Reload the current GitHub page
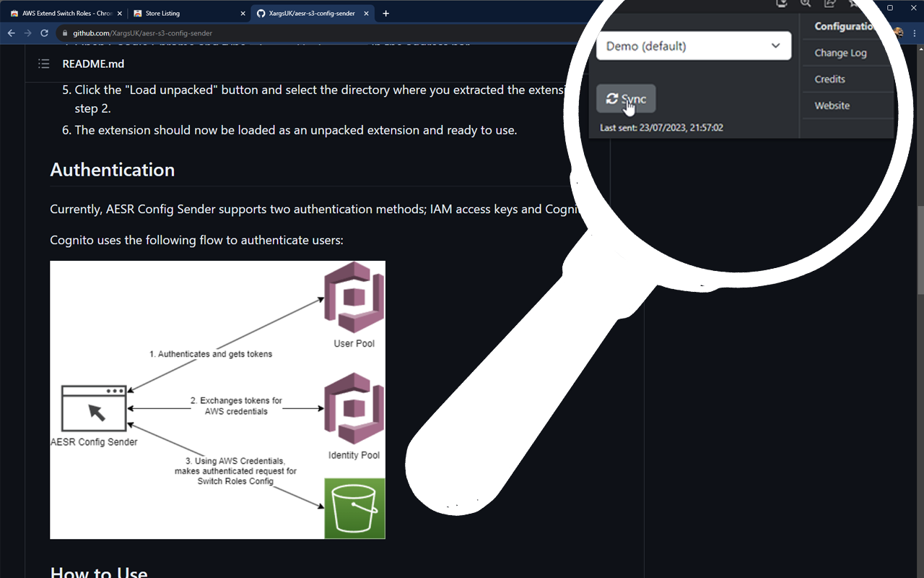Screen dimensions: 924x578 tap(44, 33)
